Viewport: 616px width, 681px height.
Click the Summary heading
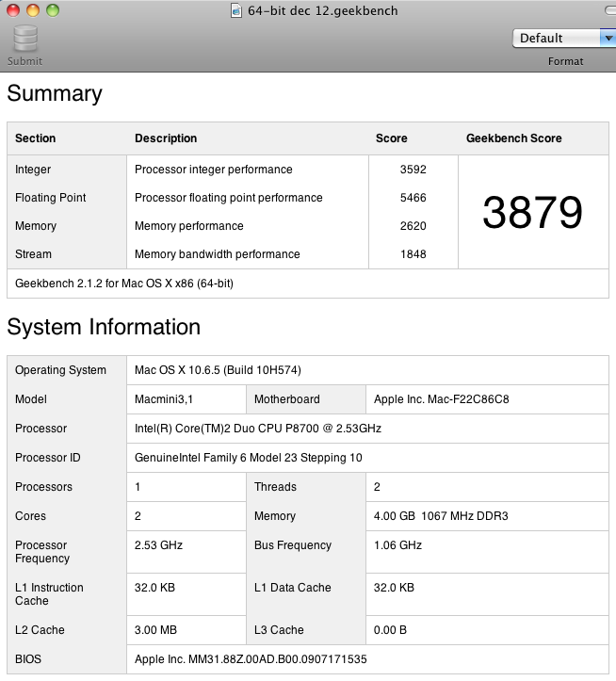55,93
